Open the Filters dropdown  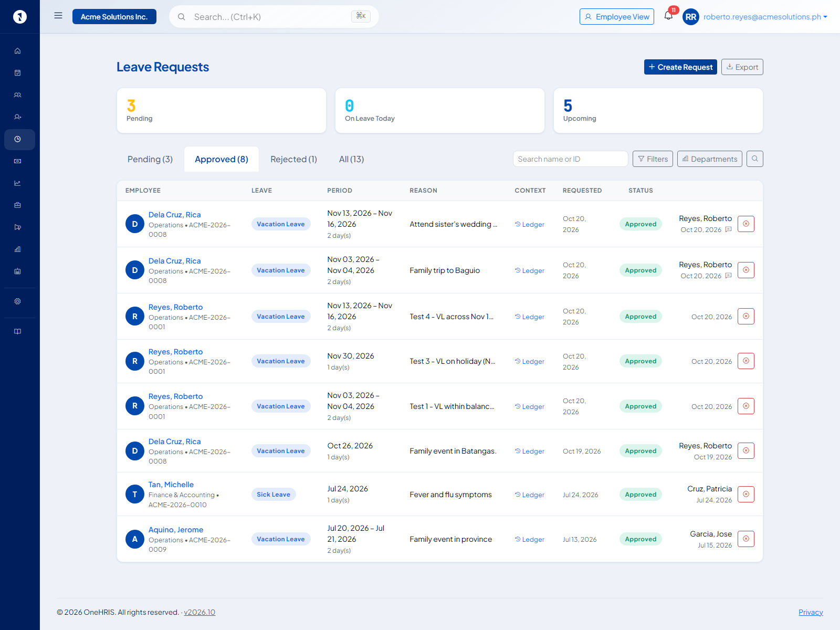point(653,159)
